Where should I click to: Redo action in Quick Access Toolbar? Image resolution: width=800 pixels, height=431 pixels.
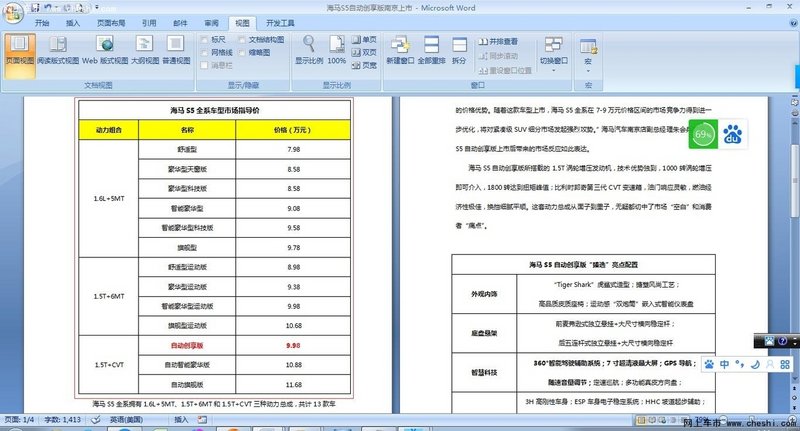point(67,8)
